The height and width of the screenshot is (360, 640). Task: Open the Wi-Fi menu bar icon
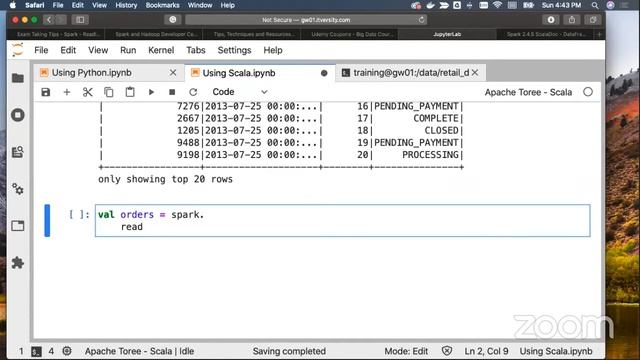[497, 5]
